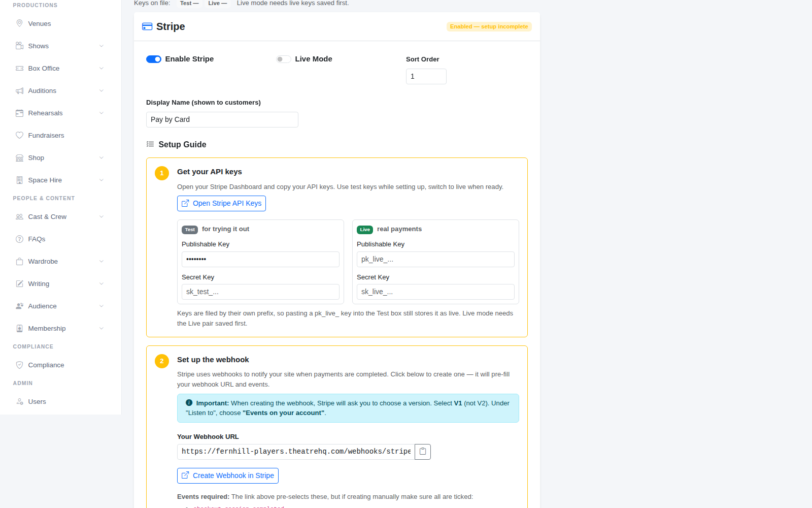Open Stripe API Keys link
The image size is (812, 508).
(221, 203)
